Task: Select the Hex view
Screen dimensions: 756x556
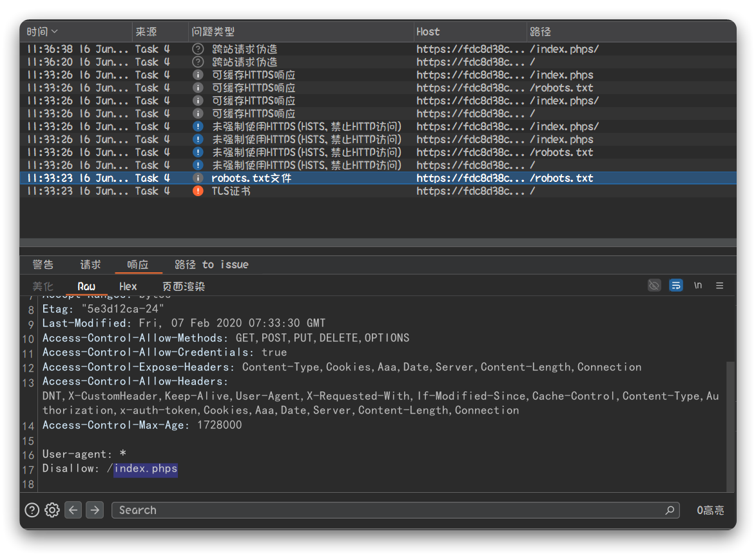Action: [x=128, y=286]
